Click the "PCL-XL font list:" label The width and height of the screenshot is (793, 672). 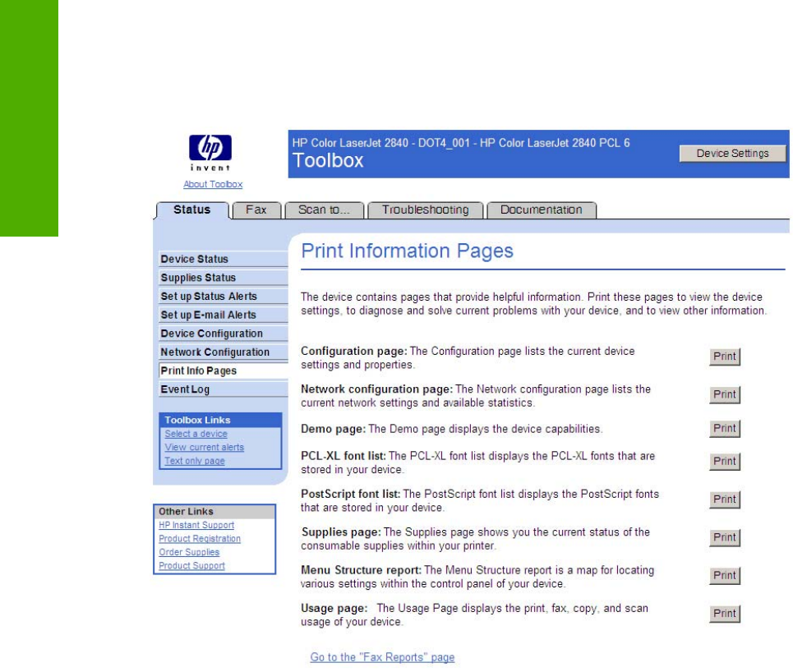(x=343, y=456)
